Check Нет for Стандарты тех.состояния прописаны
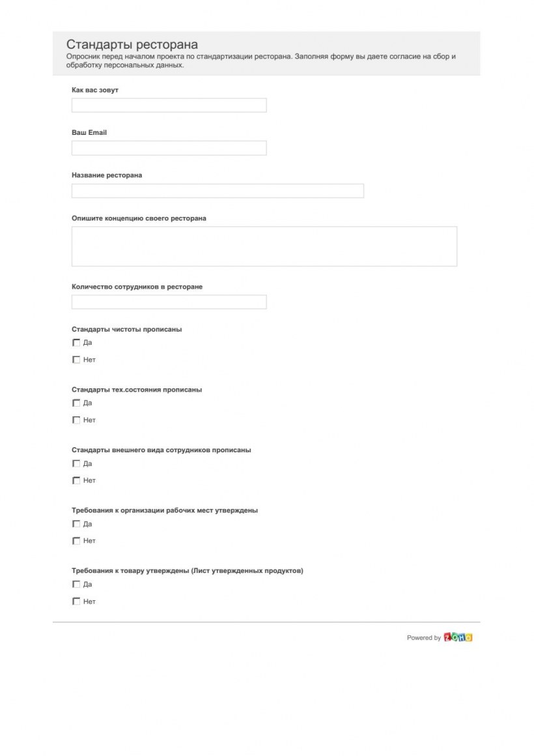Viewport: 534px width, 756px height. tap(76, 420)
